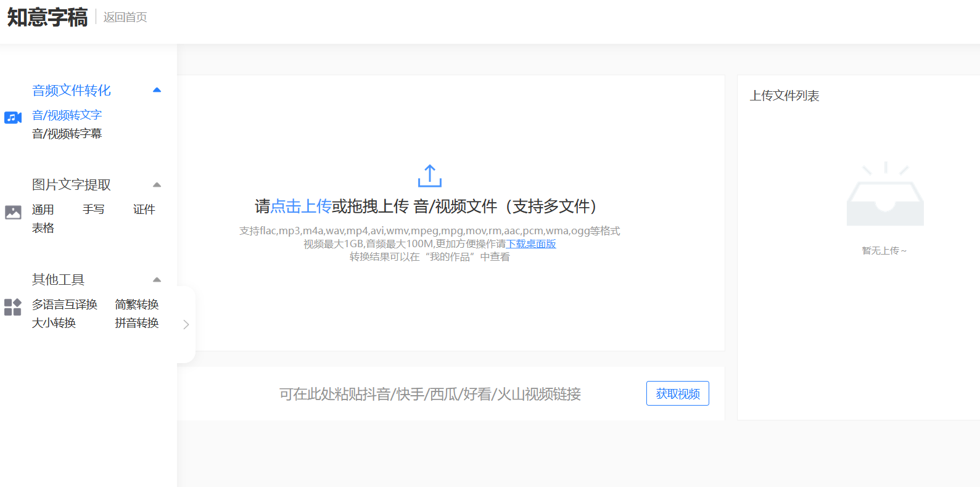
Task: Click the audio/video camera sidebar icon
Action: [13, 118]
